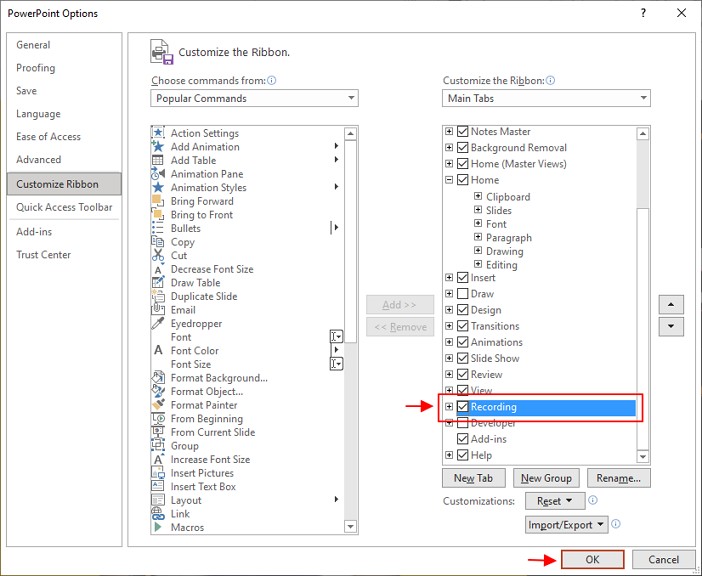Open the Customize the Ribbon Main Tabs dropdown
The width and height of the screenshot is (702, 576).
tap(546, 98)
